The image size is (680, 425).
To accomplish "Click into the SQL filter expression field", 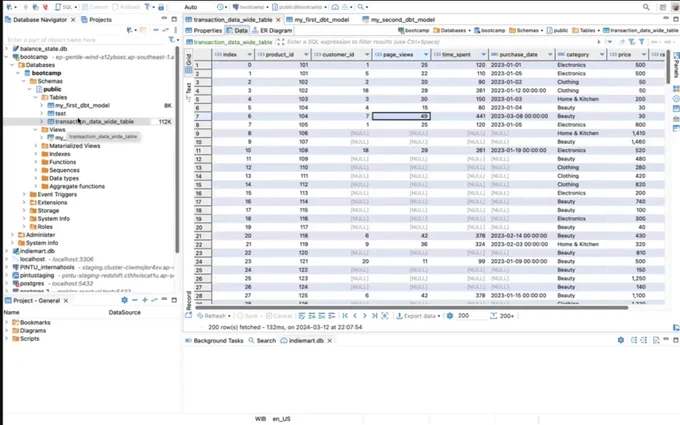I will [440, 42].
